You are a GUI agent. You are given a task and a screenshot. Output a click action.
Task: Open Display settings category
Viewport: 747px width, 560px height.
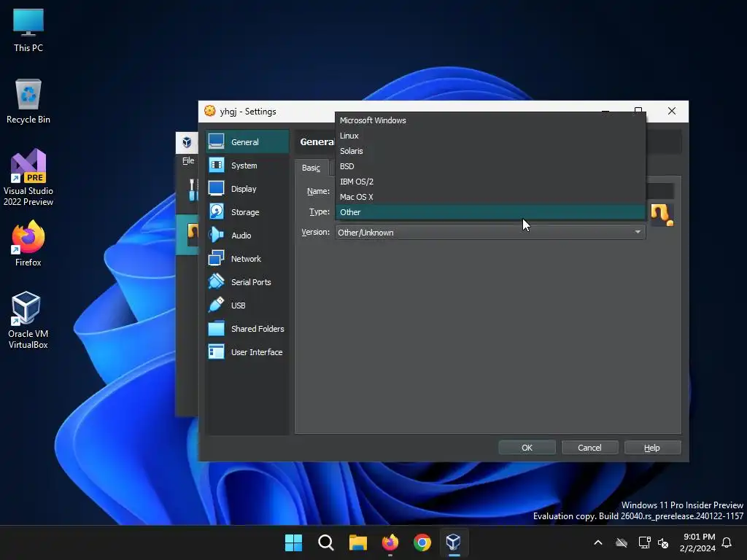247,189
